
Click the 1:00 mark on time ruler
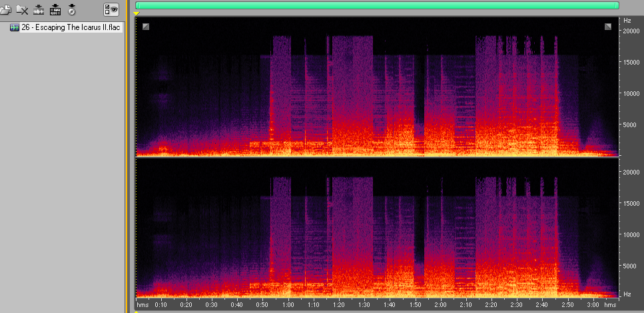(288, 305)
